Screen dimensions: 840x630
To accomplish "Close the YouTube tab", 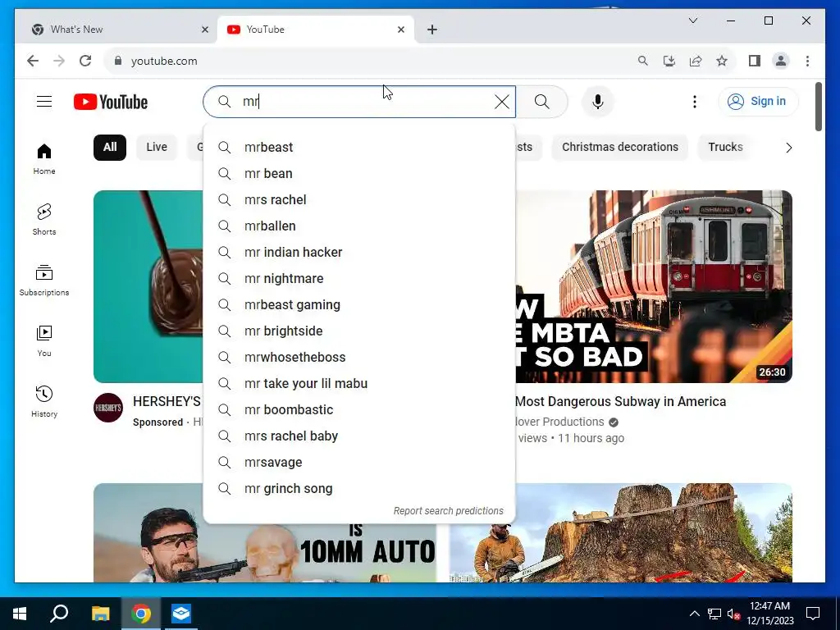I will (401, 30).
